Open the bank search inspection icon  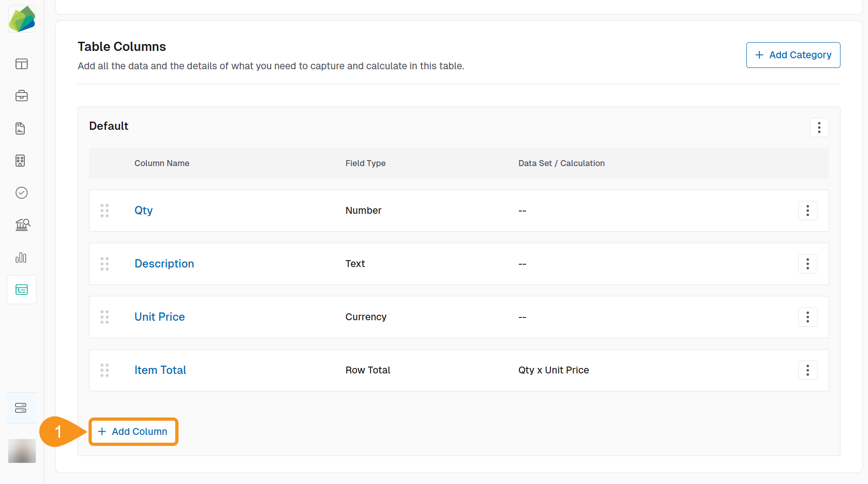[x=22, y=225]
